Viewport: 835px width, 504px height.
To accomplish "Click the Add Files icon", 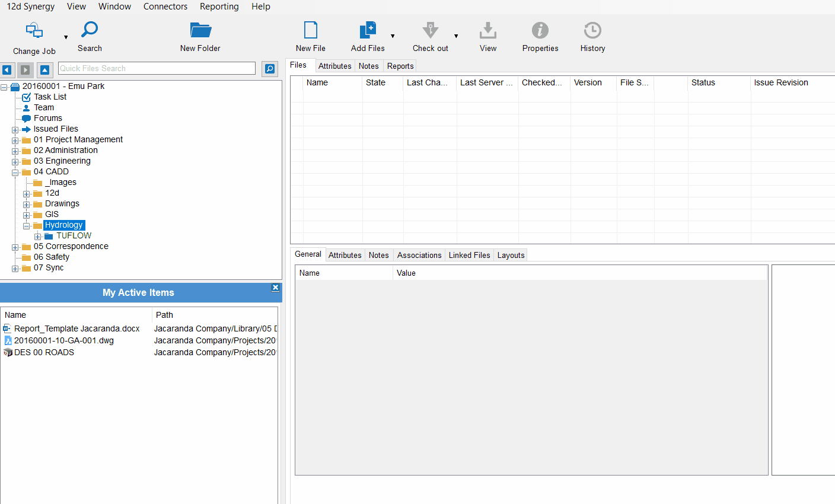I will point(368,30).
